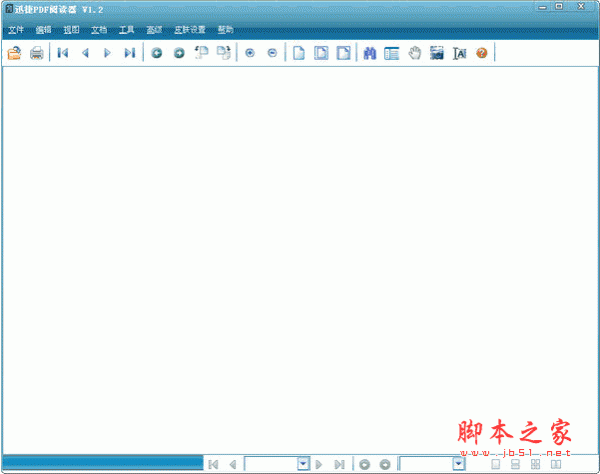Go to next page from status bar
Image resolution: width=600 pixels, height=474 pixels.
(x=318, y=464)
